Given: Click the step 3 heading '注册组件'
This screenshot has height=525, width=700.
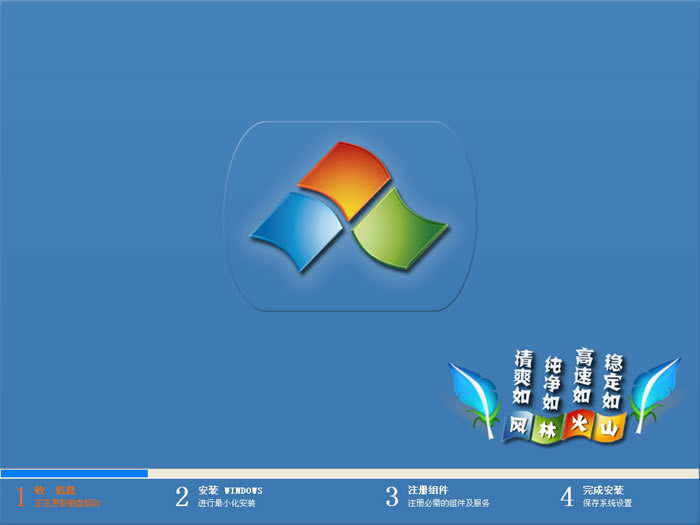Looking at the screenshot, I should point(428,490).
